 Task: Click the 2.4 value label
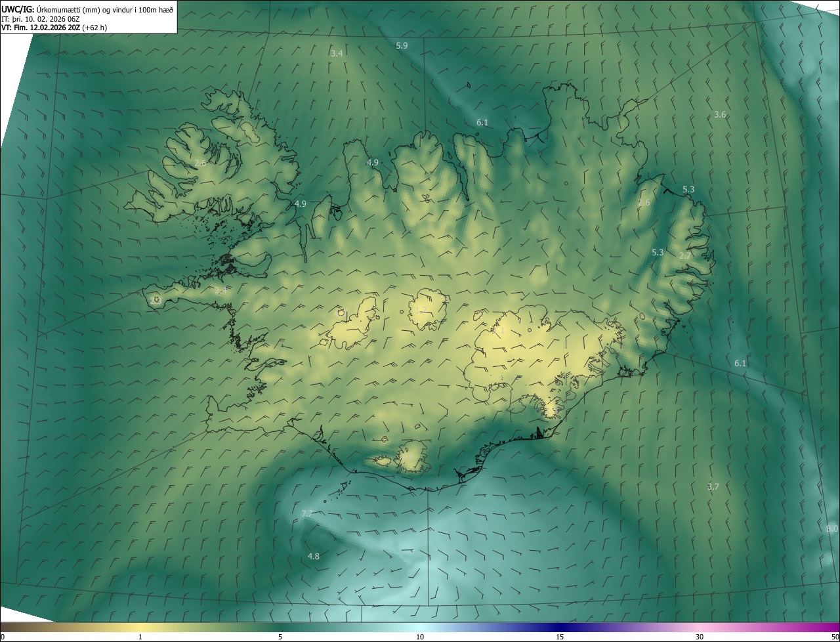point(220,289)
